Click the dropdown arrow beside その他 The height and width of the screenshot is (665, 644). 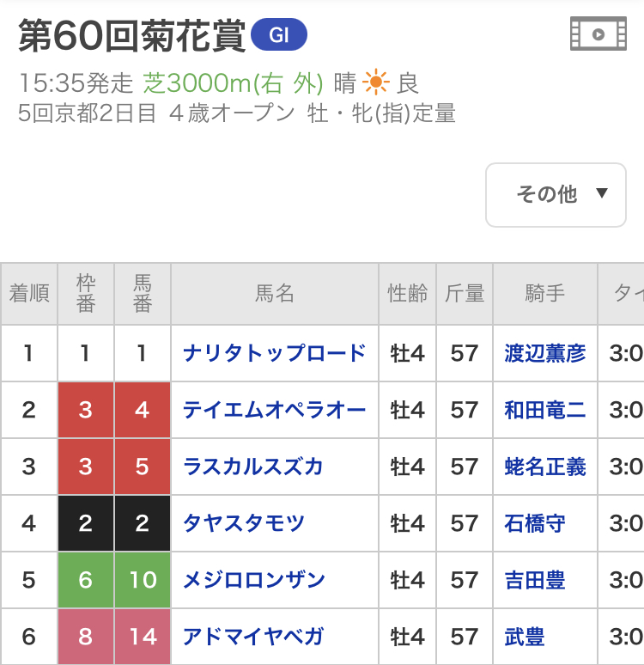click(x=602, y=193)
